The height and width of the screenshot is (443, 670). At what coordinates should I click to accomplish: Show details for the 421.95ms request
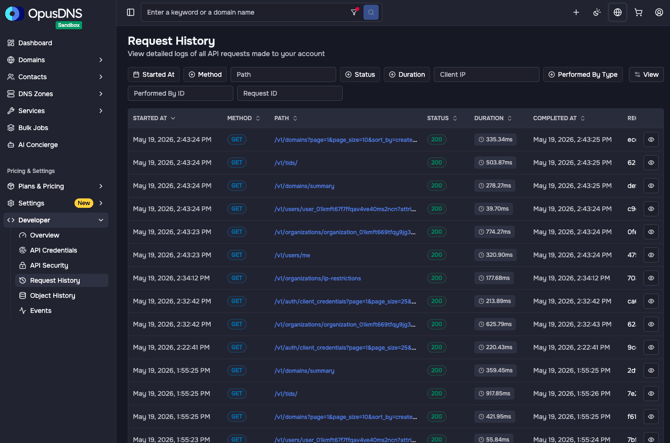(x=651, y=417)
